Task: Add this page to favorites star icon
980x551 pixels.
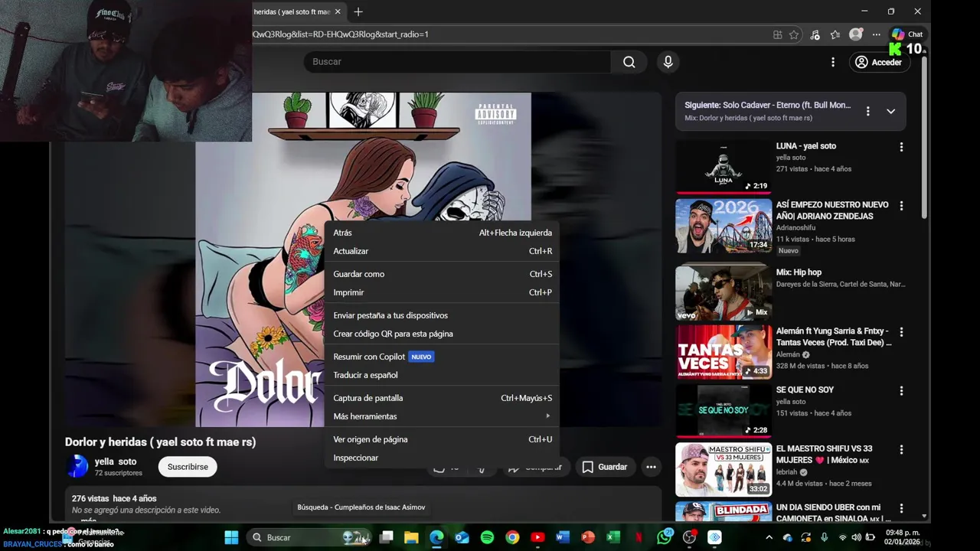Action: pos(794,34)
